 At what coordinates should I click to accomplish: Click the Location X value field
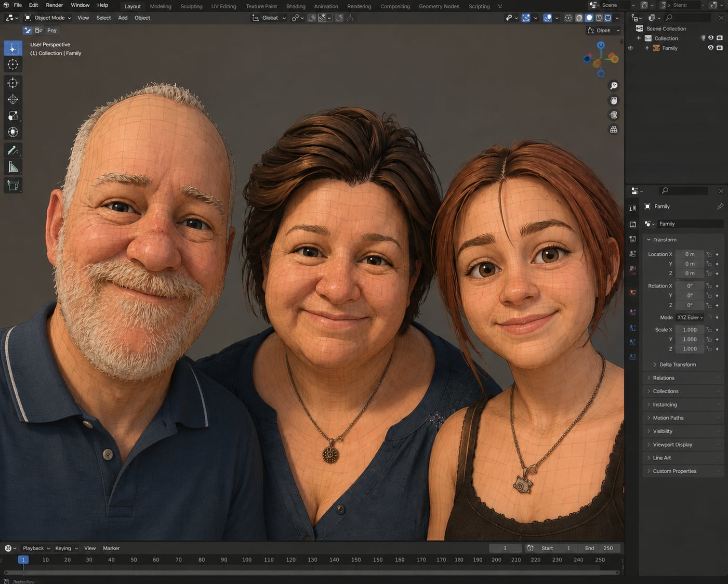pyautogui.click(x=690, y=254)
